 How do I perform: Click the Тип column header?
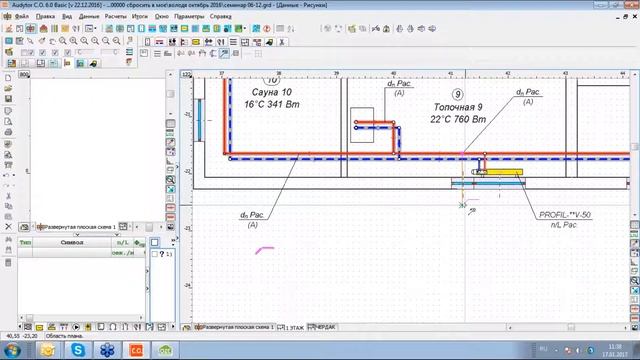point(25,242)
